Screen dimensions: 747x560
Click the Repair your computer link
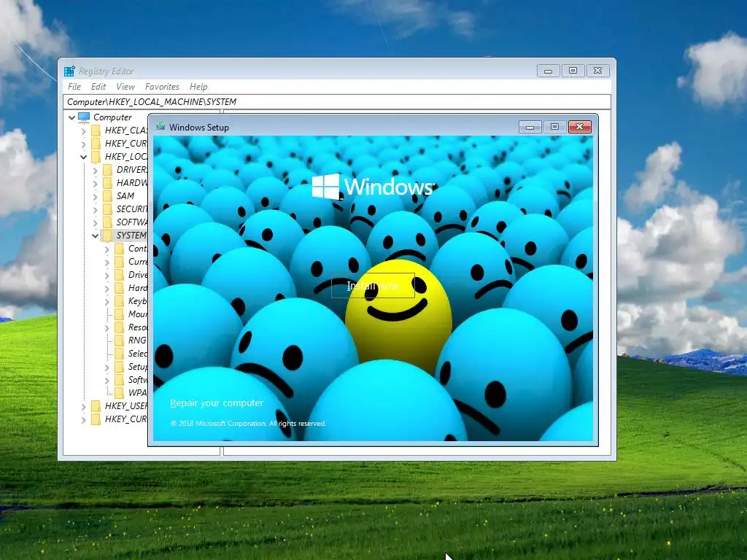217,402
